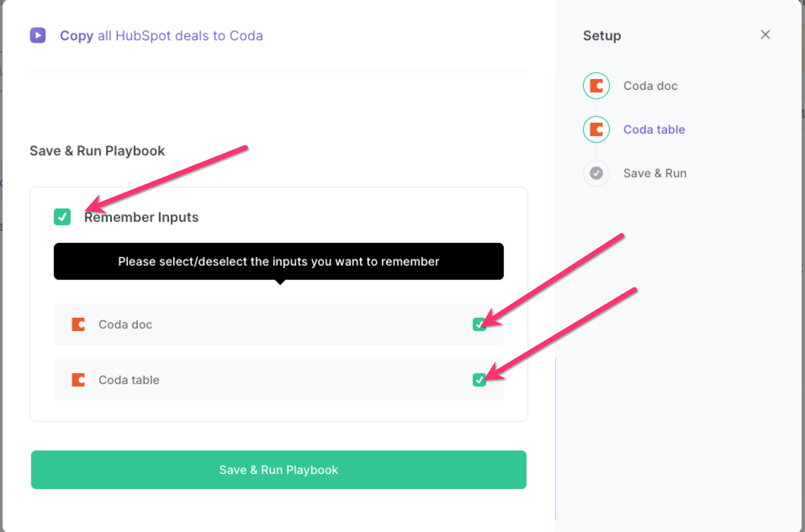
Task: Click the purple play icon beside playbook title
Action: [x=38, y=35]
